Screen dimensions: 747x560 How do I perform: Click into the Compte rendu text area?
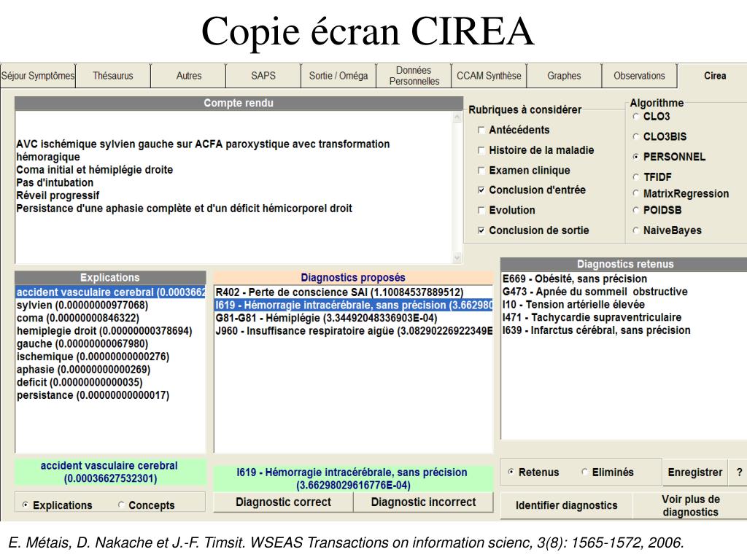234,187
